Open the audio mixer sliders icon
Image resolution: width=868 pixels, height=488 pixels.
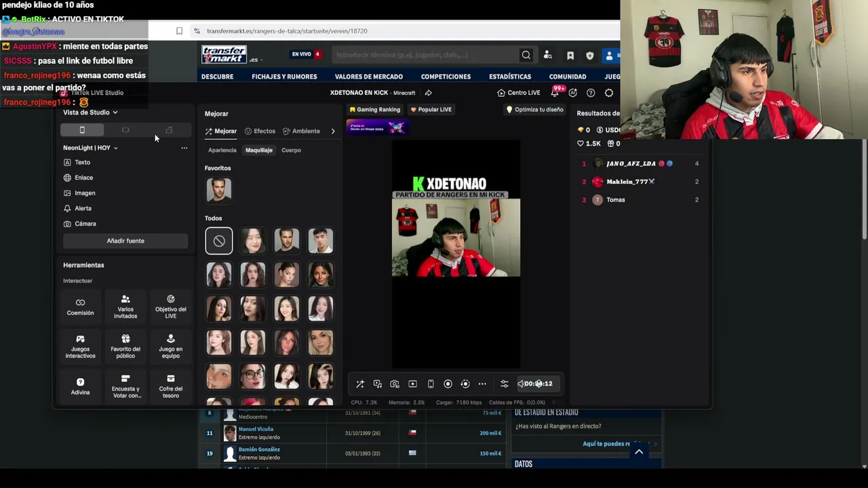coord(504,384)
